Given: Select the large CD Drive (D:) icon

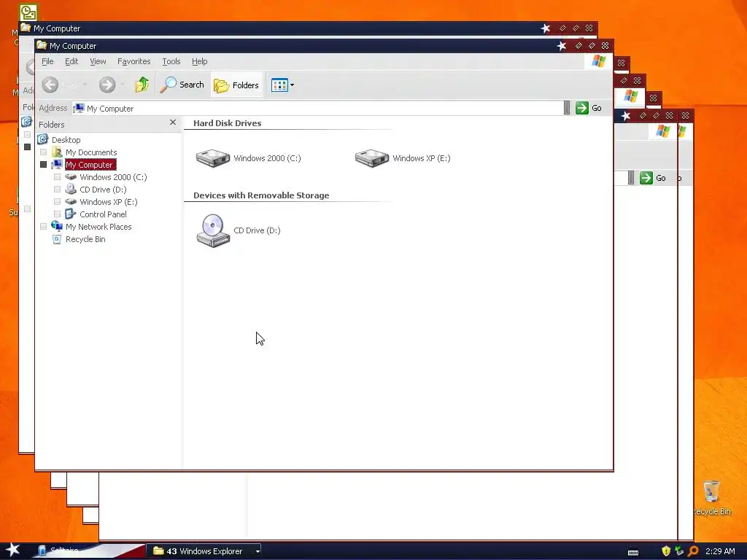Looking at the screenshot, I should [x=213, y=230].
